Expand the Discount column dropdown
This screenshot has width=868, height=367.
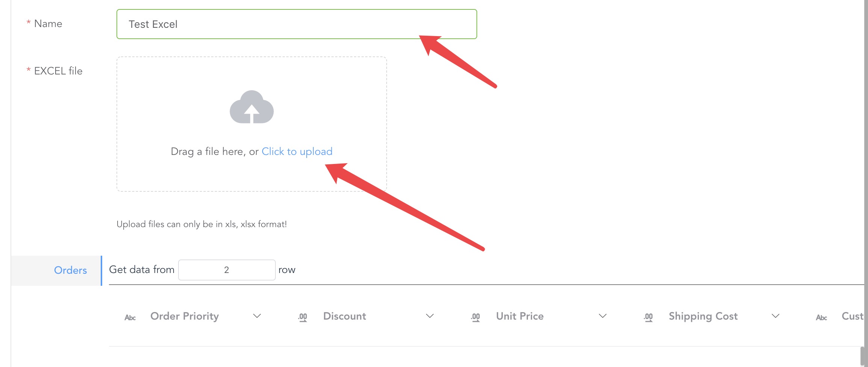[430, 316]
